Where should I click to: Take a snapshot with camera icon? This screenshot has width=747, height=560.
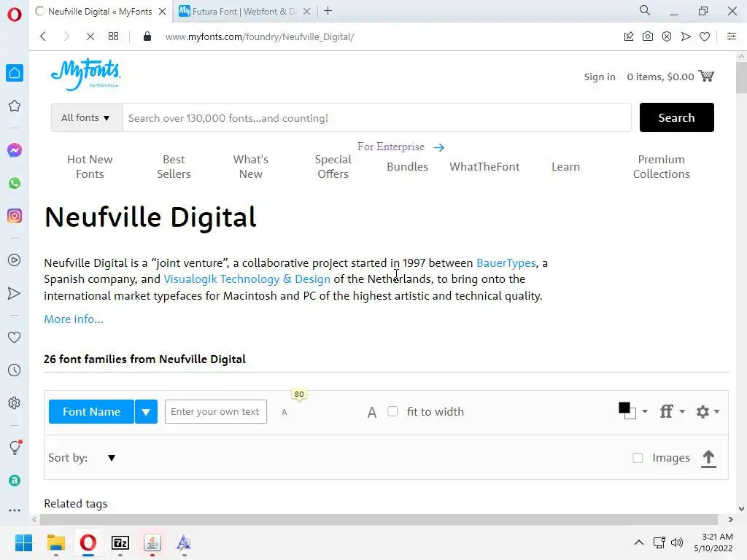648,36
